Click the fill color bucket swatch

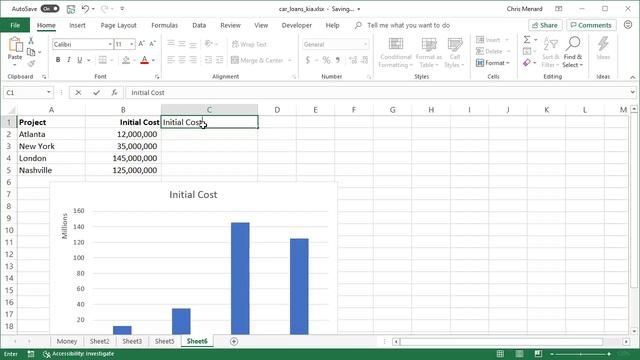(x=126, y=60)
